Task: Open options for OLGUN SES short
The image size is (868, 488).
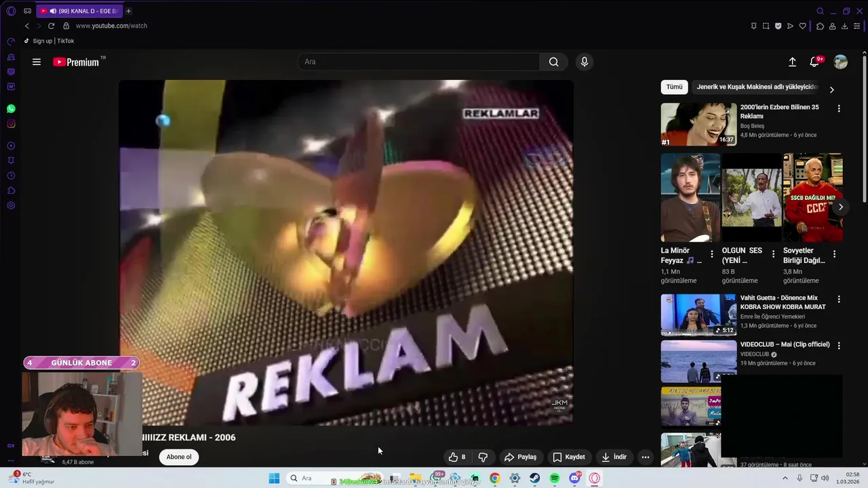Action: pyautogui.click(x=773, y=254)
